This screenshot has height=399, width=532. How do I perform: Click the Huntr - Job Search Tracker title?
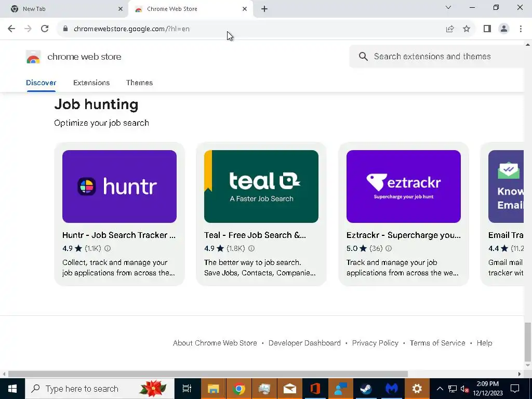119,235
